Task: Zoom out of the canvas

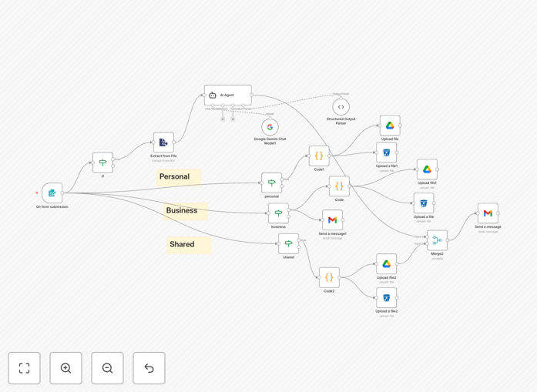Action: pyautogui.click(x=107, y=368)
